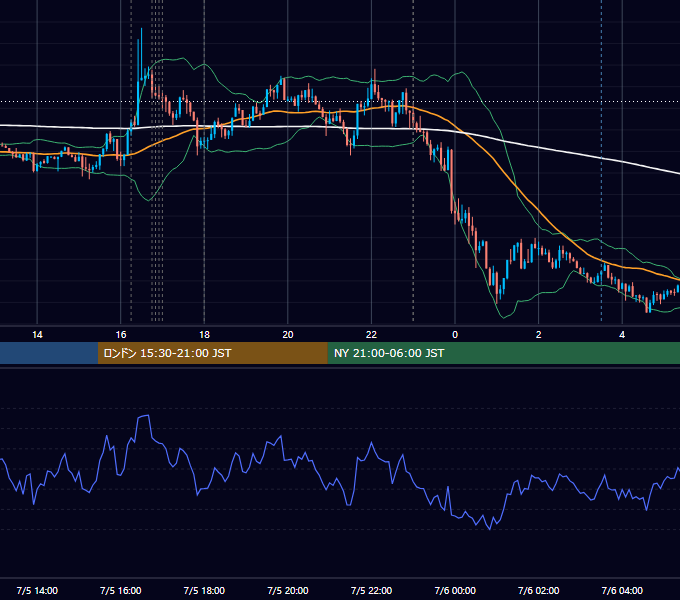Click the 18 hour label on the axis
Viewport: 680px width, 600px height.
click(x=204, y=335)
